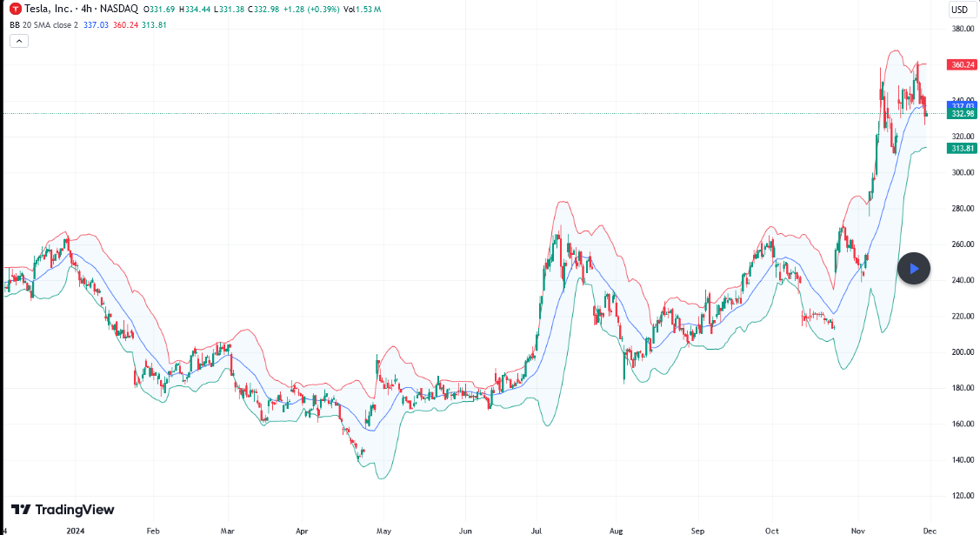Click the Aug label on the time axis

[617, 531]
